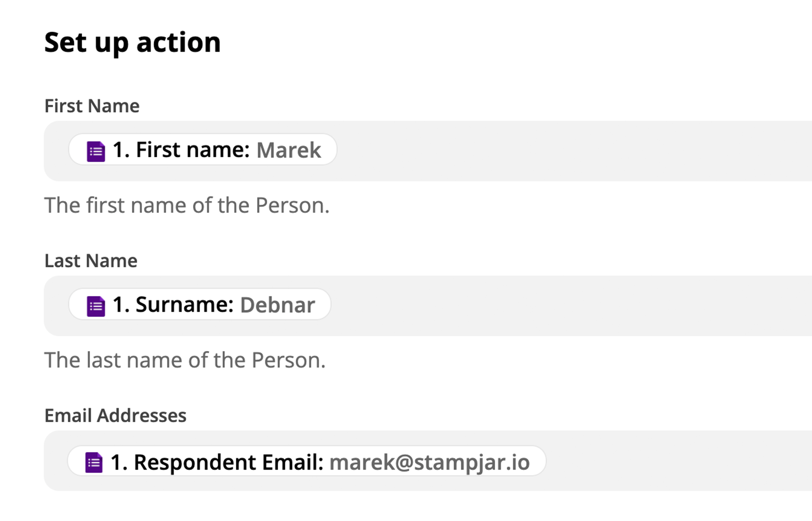Click the 'Debnar' sample value text

[277, 305]
